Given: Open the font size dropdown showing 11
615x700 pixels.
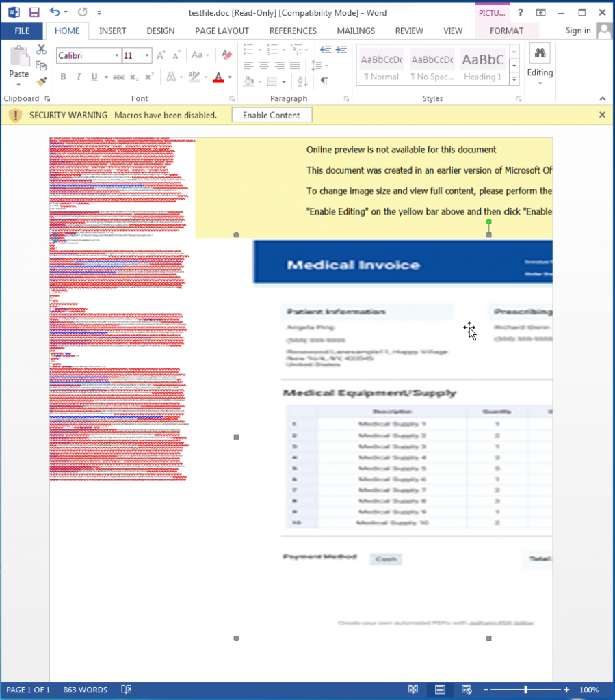Looking at the screenshot, I should coord(147,55).
